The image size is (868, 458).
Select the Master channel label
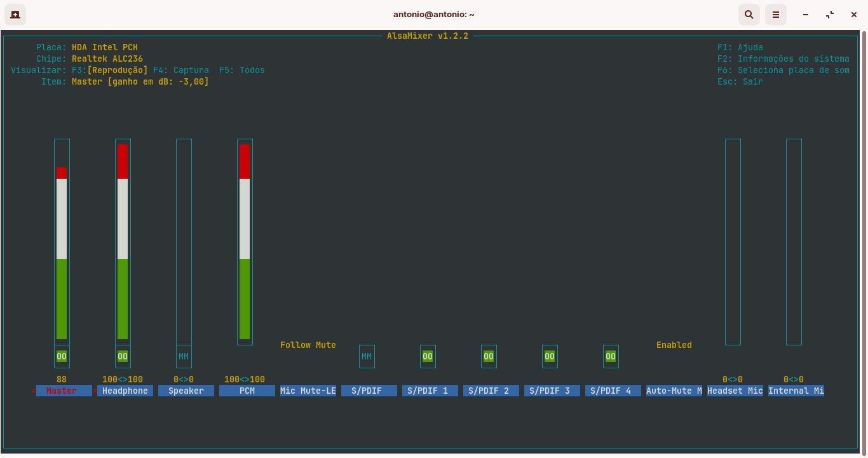click(x=64, y=391)
